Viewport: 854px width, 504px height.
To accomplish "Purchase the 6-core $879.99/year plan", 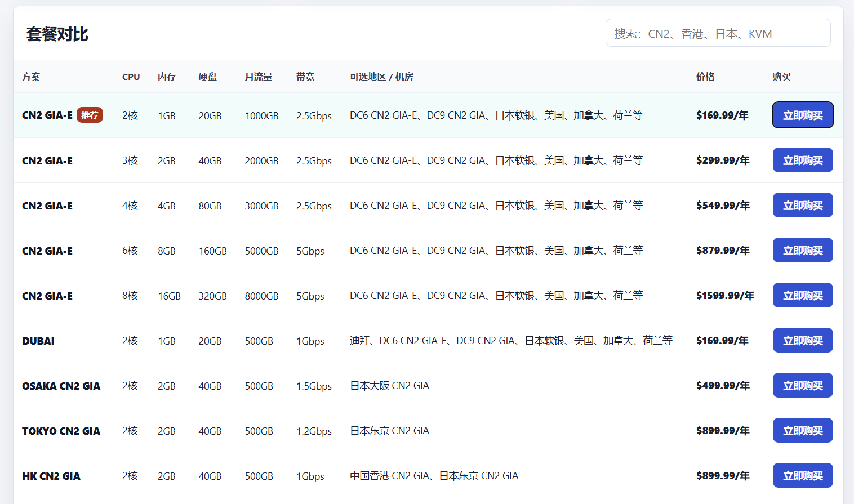I will click(803, 250).
